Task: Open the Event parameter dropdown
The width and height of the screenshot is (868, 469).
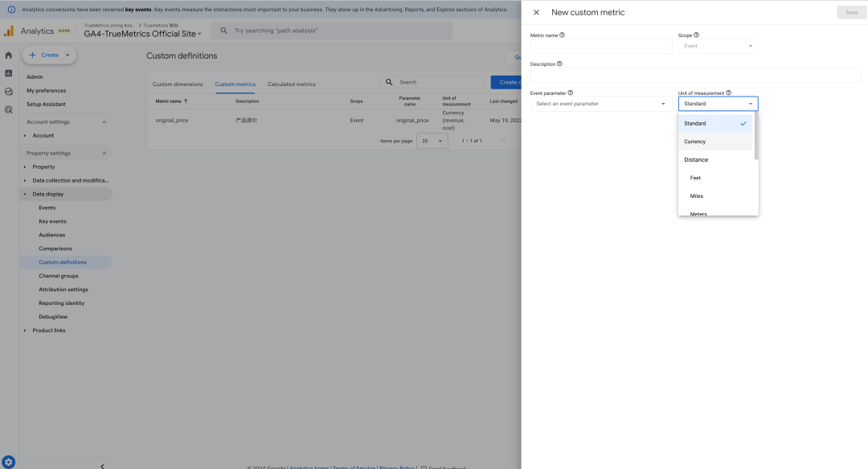Action: point(601,104)
